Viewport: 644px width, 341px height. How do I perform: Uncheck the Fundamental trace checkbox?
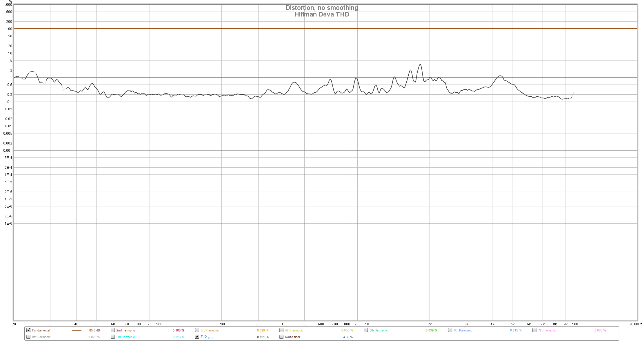tap(28, 330)
